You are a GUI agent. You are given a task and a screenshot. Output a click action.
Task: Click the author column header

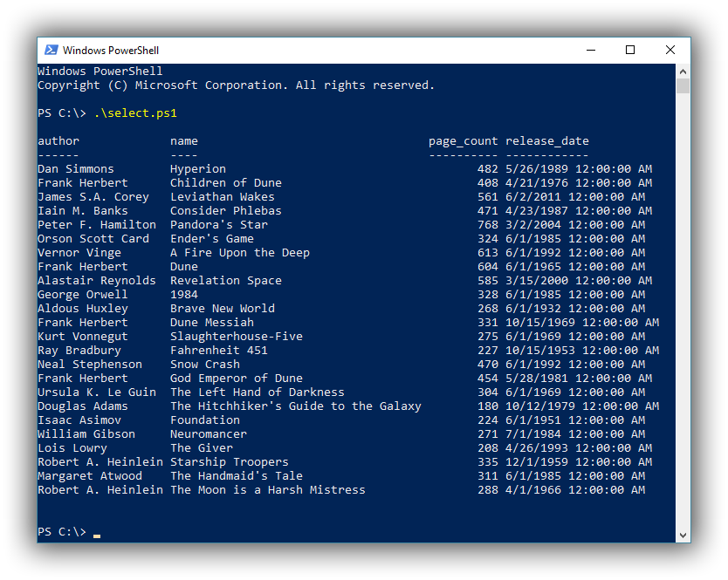[58, 141]
